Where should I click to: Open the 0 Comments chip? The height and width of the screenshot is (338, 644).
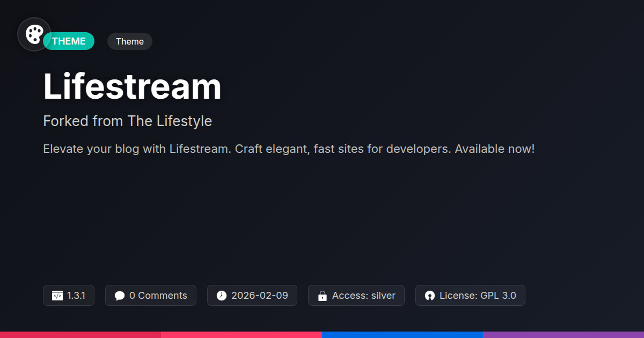[151, 296]
